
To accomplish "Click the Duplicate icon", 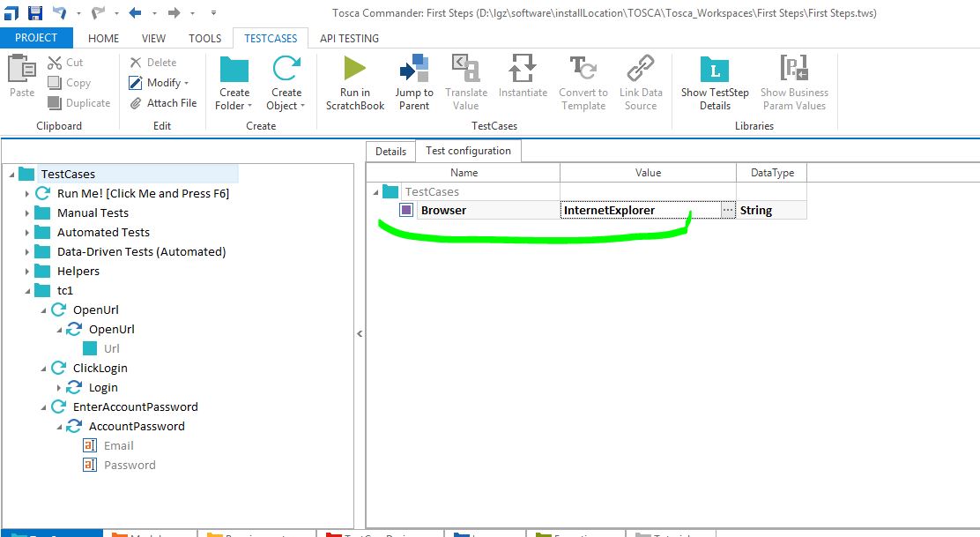I will [55, 102].
